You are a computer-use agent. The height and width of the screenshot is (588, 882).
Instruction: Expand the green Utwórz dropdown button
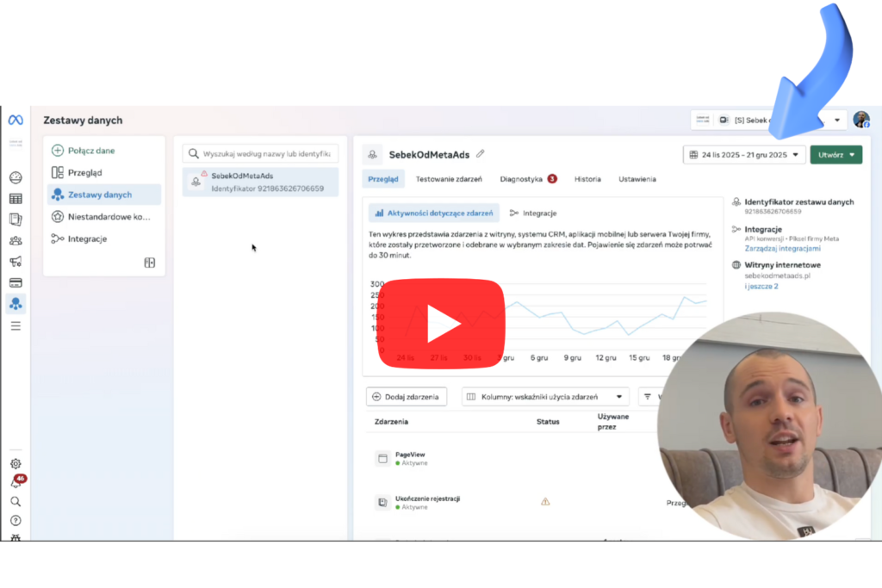pos(835,154)
